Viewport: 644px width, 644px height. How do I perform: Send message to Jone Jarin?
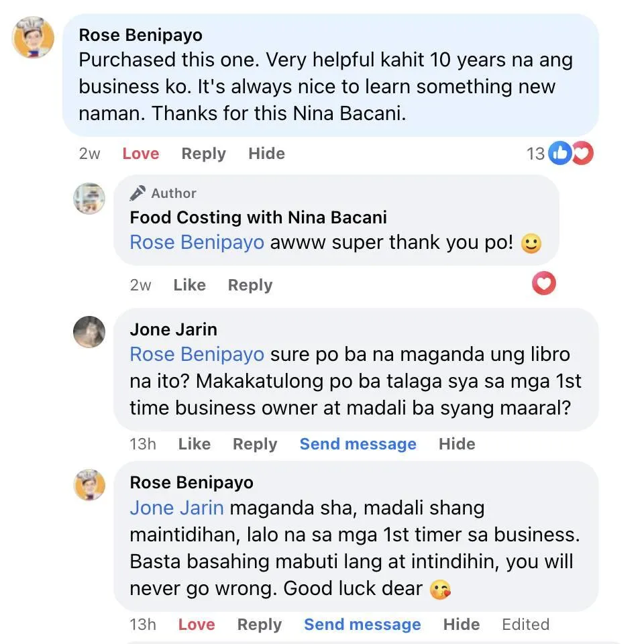[x=358, y=444]
